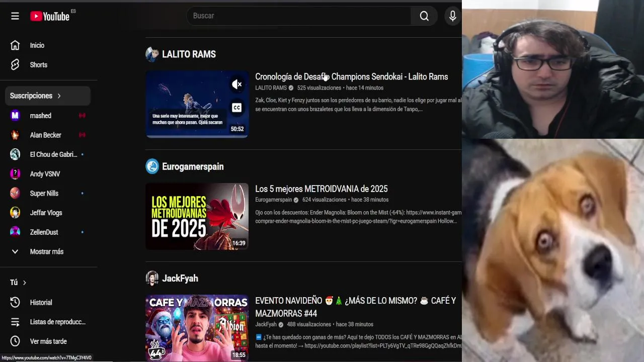Click Super Nills subscription name
The width and height of the screenshot is (644, 362).
[x=44, y=193]
